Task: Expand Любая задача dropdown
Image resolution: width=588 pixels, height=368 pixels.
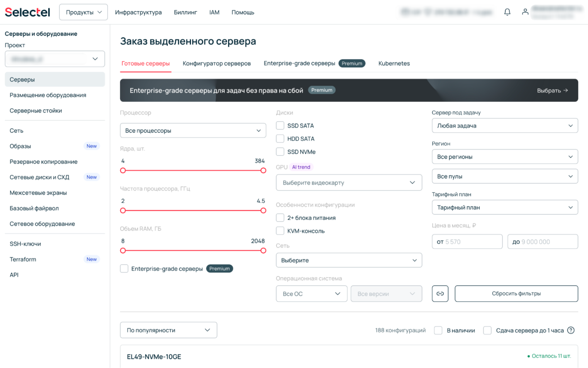Action: click(505, 126)
